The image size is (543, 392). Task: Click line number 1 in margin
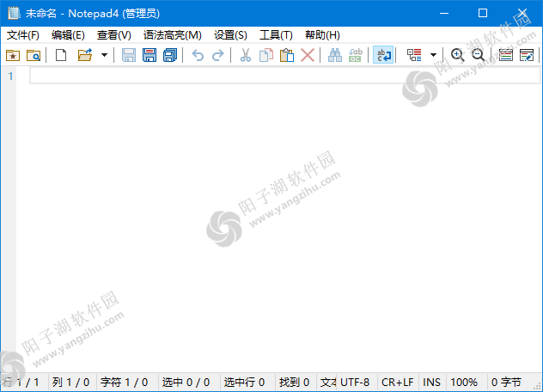10,76
